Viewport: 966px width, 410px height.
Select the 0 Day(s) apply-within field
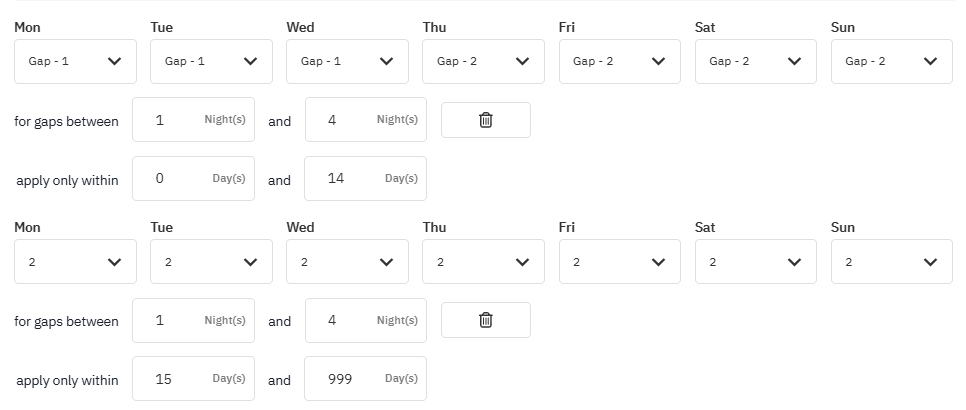point(193,179)
